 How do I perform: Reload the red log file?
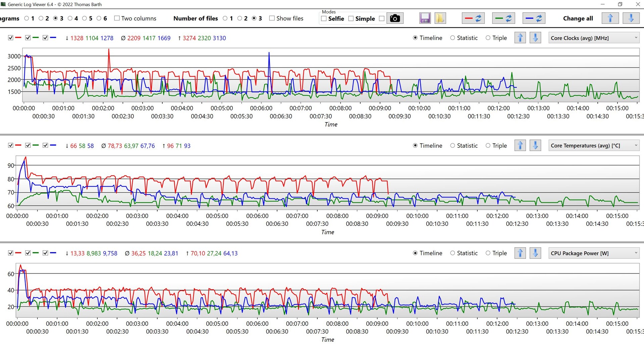[x=473, y=18]
